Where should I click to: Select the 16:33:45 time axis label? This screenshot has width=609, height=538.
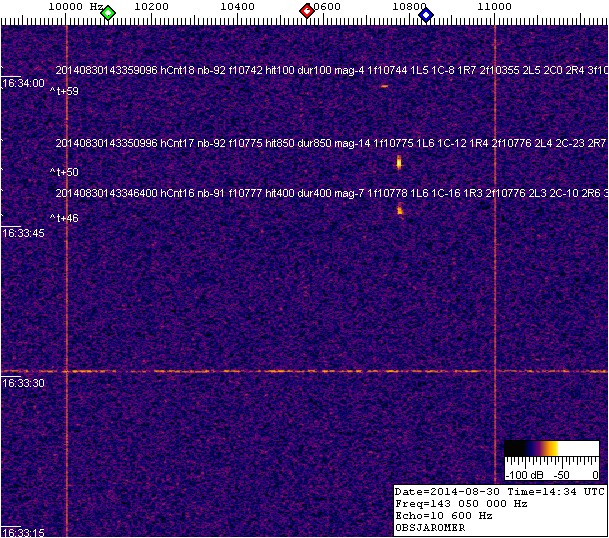click(23, 233)
